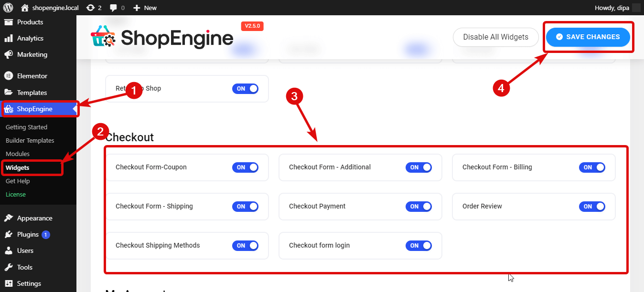644x292 pixels.
Task: Click the Analytics bar chart icon
Action: click(x=8, y=38)
